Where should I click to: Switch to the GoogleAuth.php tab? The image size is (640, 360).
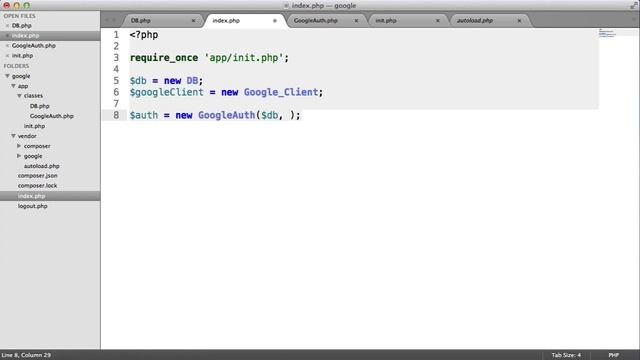tap(327, 20)
